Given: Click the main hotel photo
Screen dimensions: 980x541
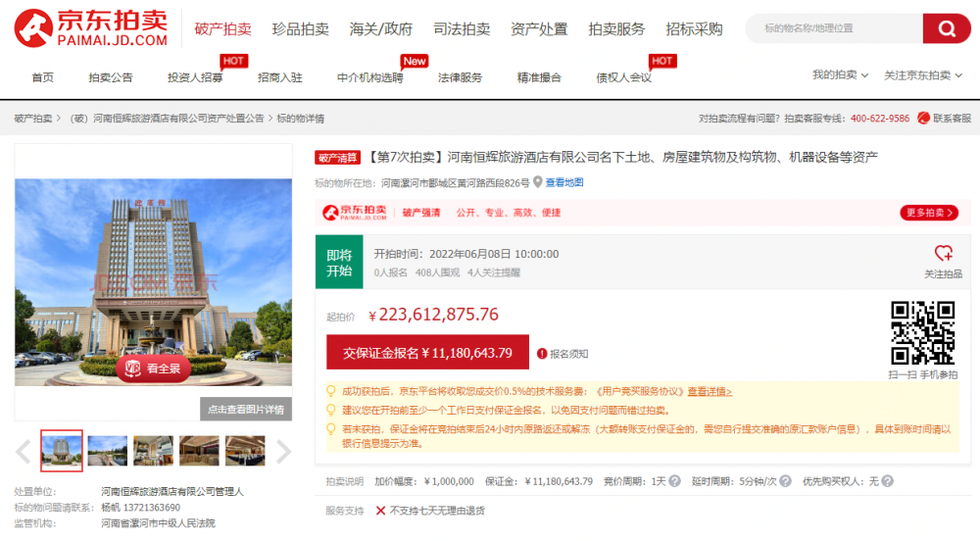Looking at the screenshot, I should tap(153, 281).
